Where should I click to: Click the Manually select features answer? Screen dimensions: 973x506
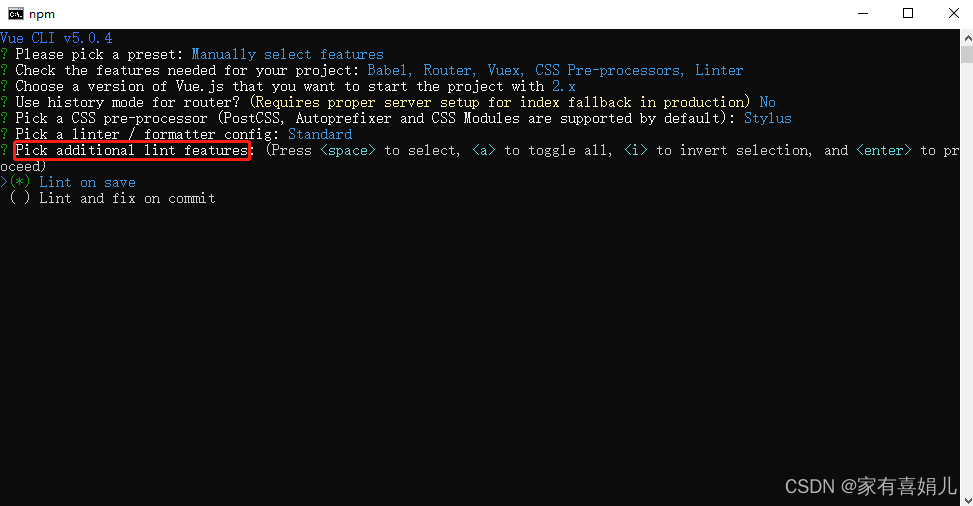(x=287, y=55)
